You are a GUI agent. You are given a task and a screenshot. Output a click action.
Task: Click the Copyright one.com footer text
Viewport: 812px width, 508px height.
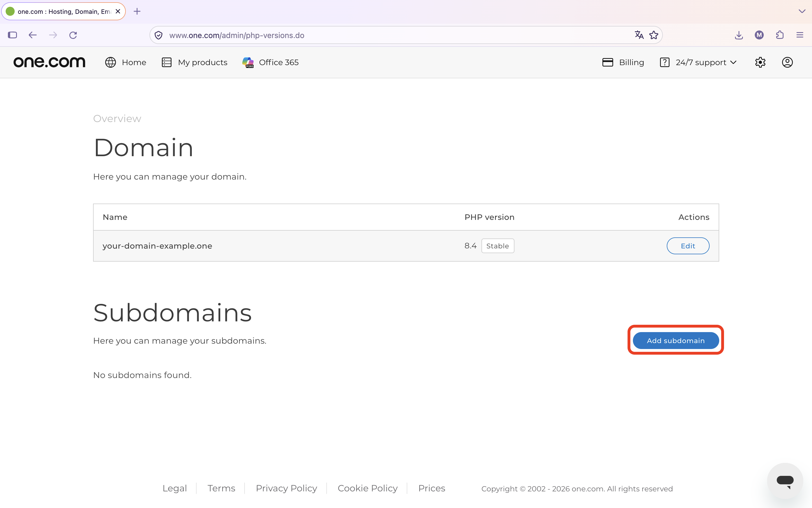click(x=577, y=489)
